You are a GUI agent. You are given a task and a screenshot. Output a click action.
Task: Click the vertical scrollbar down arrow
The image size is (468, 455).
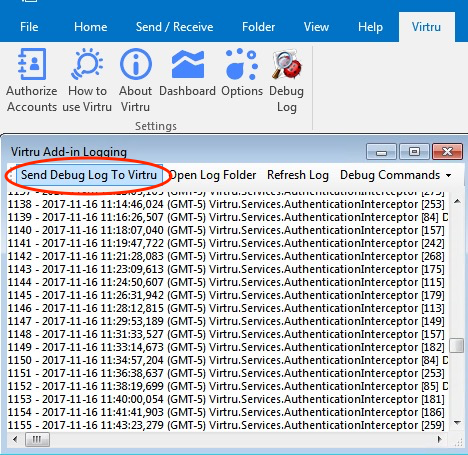tap(457, 423)
